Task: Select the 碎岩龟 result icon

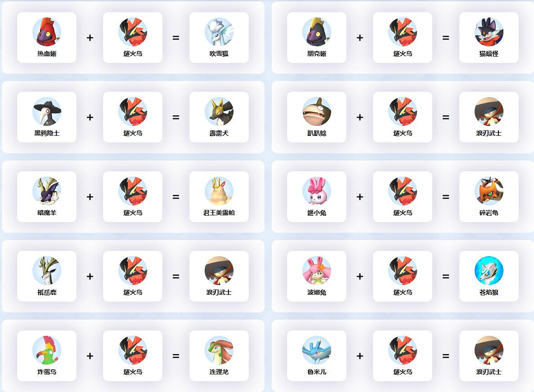Action: (x=489, y=191)
